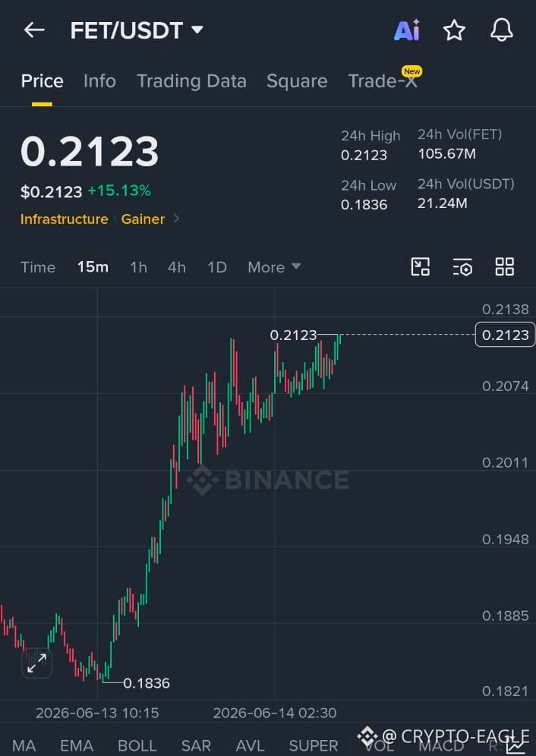Add FET/USDT to favorites with star
The width and height of the screenshot is (536, 756).
(x=454, y=30)
